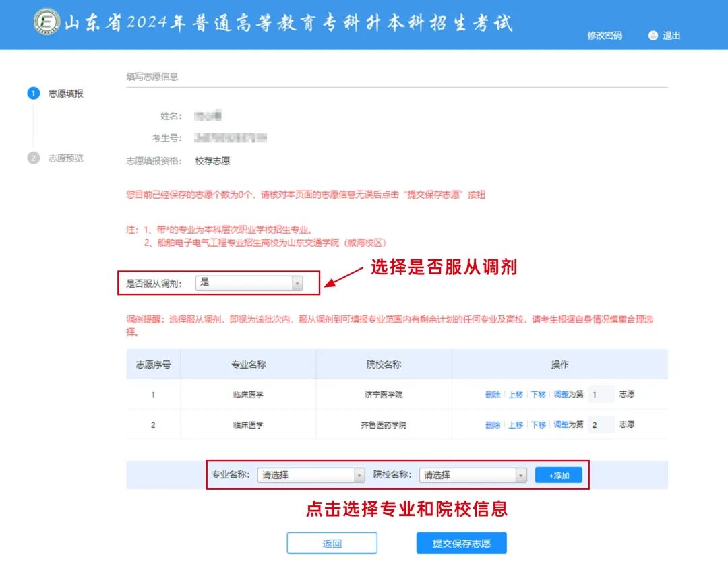The width and height of the screenshot is (728, 570).
Task: Delete the 齐鲁医药学院 choice row
Action: (493, 425)
